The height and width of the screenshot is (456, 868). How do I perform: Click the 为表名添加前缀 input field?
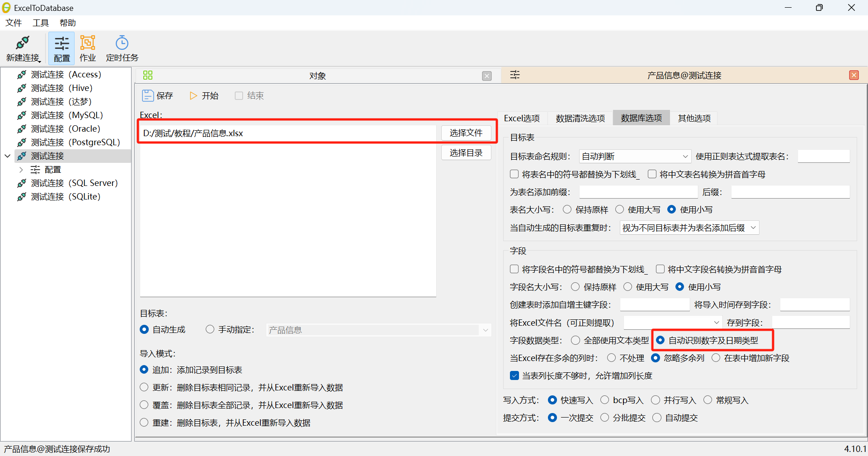click(639, 192)
